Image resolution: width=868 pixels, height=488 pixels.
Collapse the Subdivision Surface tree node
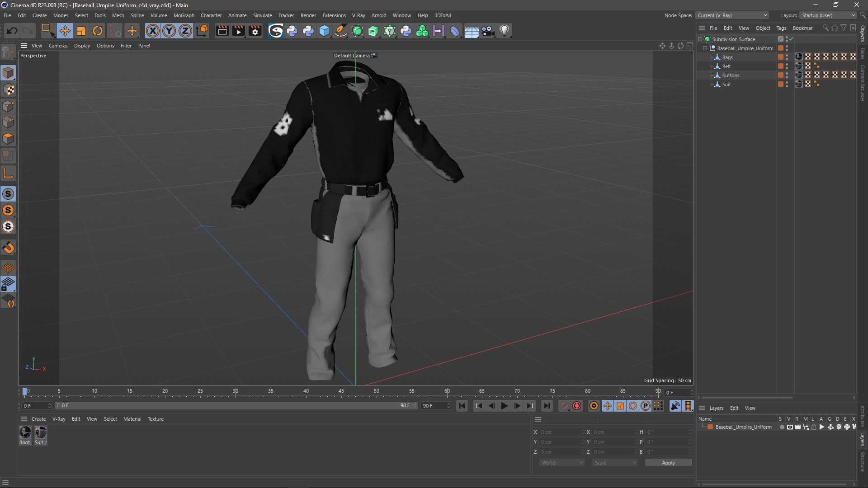[x=700, y=39]
